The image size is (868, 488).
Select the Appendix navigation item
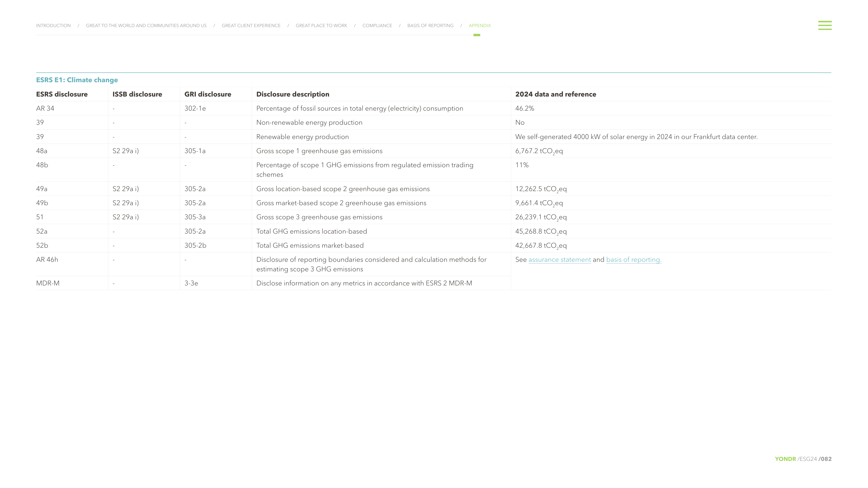tap(480, 26)
